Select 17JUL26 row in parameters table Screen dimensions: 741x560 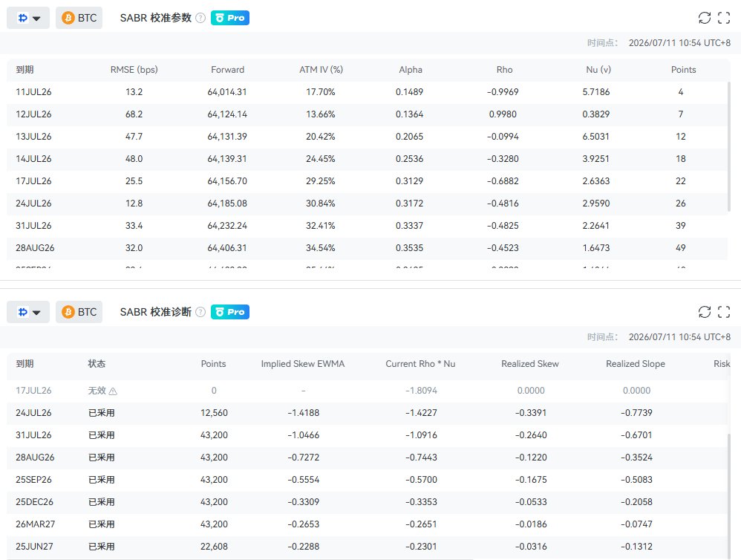(367, 181)
